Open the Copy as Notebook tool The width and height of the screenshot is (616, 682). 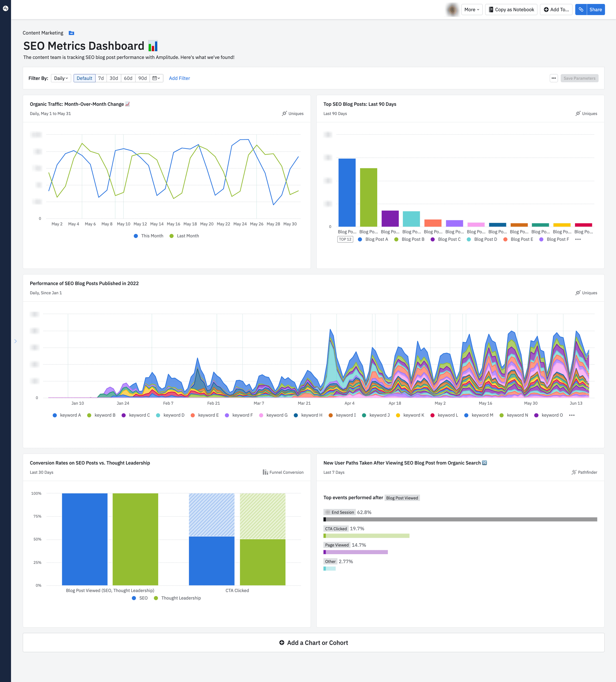pyautogui.click(x=511, y=10)
